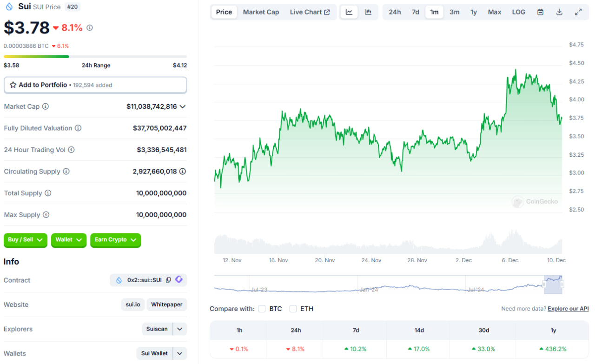Click the 30d 33.0% change cell

click(x=484, y=349)
